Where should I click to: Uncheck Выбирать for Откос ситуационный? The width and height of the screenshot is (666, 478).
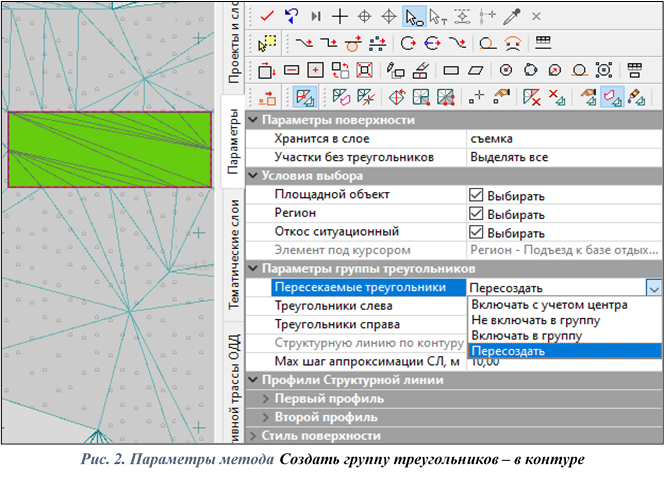[476, 232]
